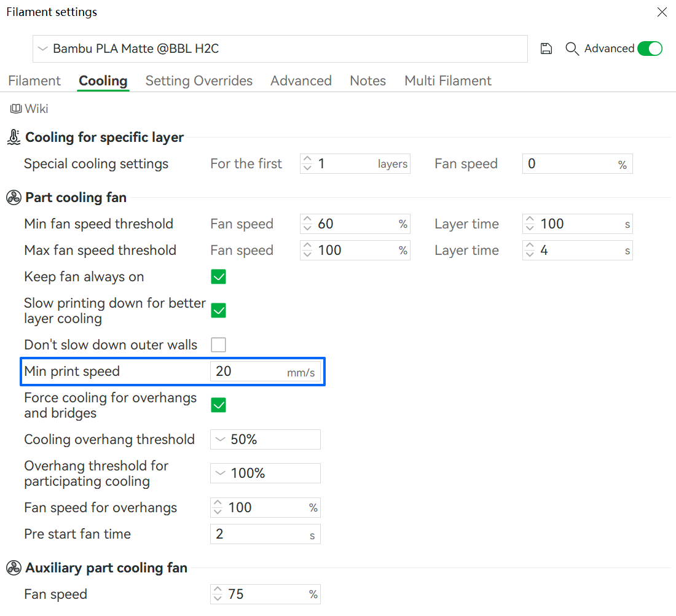
Task: Click the Max fan speed threshold label
Action: [100, 251]
